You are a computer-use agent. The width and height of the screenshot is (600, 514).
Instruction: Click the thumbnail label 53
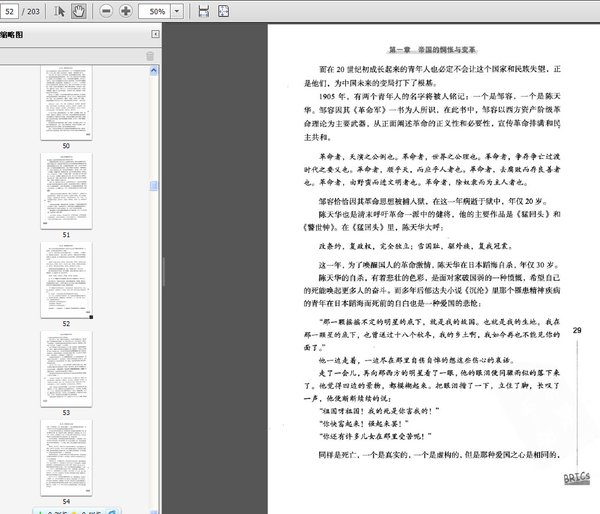[66, 413]
